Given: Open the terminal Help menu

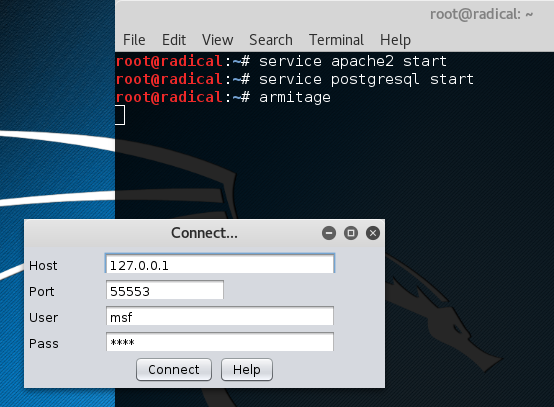Looking at the screenshot, I should click(x=395, y=40).
